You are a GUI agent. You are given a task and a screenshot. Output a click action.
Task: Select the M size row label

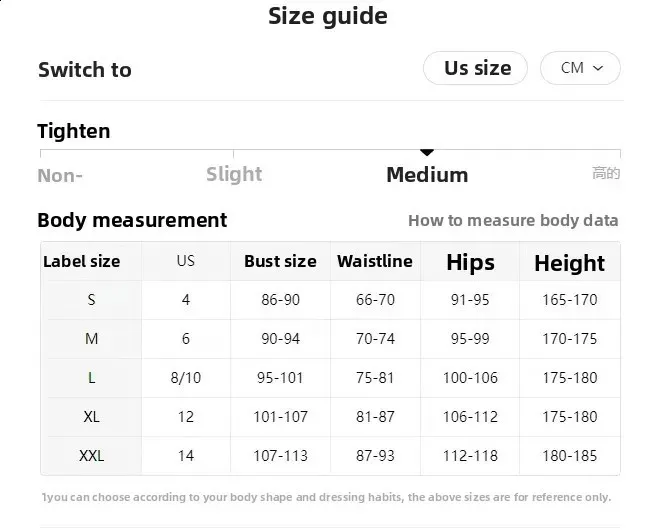(x=91, y=339)
